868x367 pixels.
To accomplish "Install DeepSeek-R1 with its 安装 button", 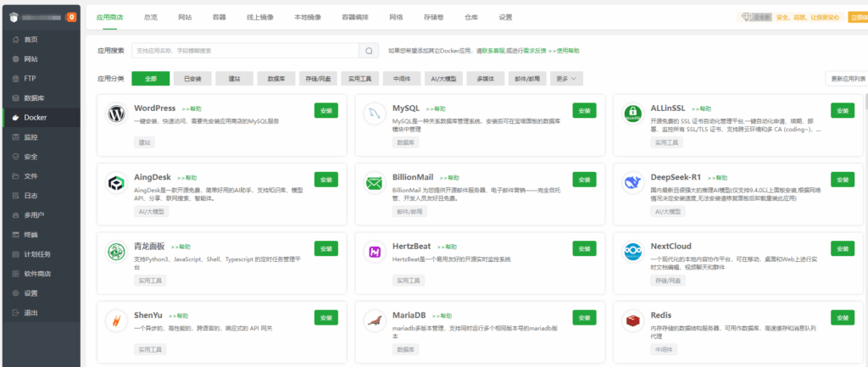I will pos(843,180).
